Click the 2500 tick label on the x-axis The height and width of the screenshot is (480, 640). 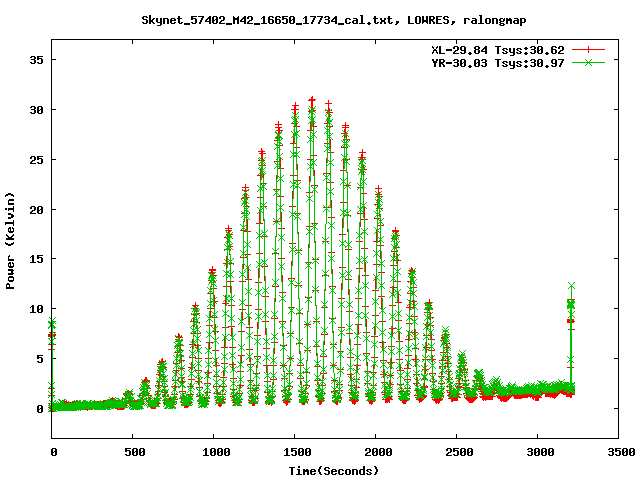tap(457, 452)
